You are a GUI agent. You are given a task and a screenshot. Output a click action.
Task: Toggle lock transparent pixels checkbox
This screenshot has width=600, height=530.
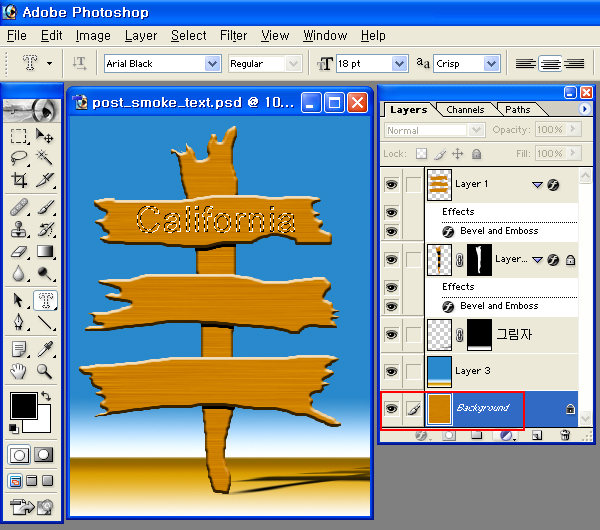[x=421, y=154]
